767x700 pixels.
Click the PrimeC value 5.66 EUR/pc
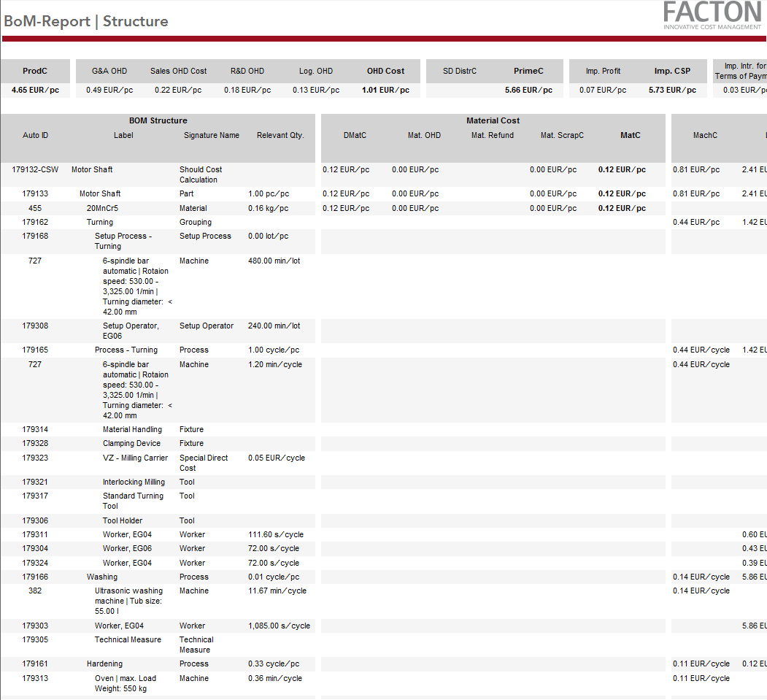click(528, 91)
